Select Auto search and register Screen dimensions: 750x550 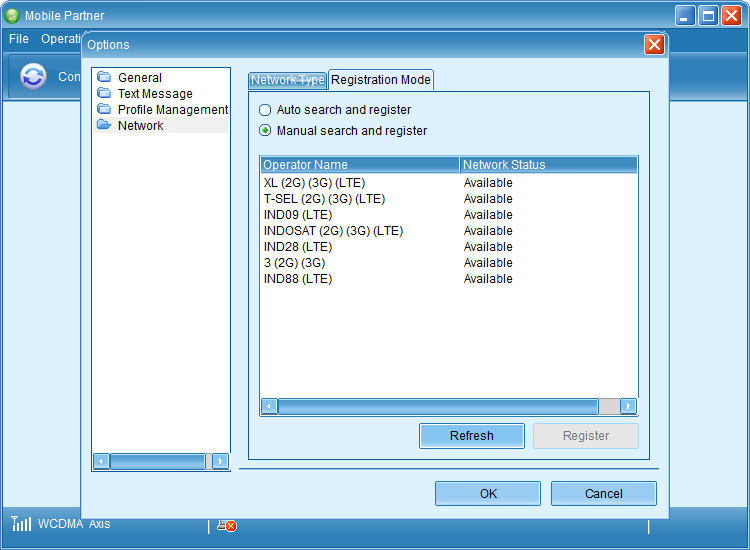(x=265, y=110)
